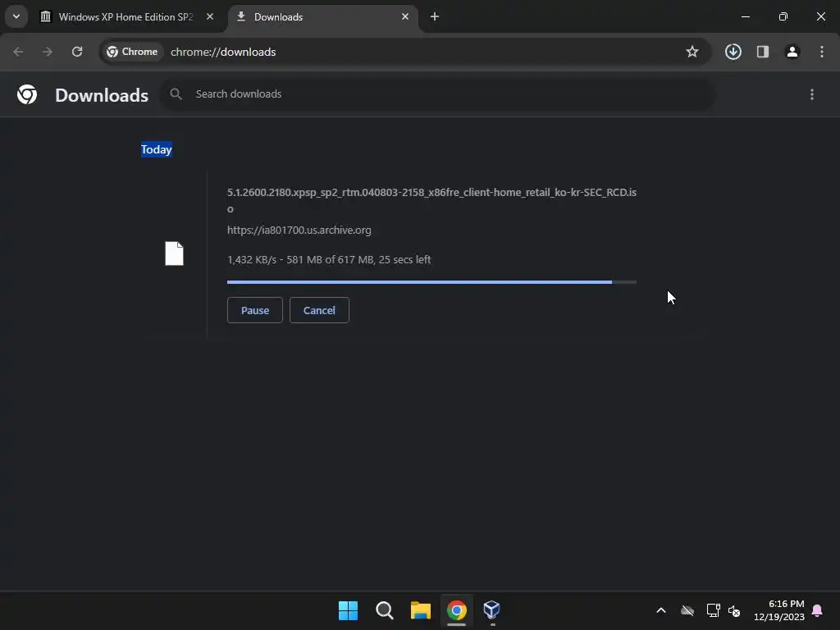840x630 pixels.
Task: Open the Downloads page more-actions menu
Action: 812,94
